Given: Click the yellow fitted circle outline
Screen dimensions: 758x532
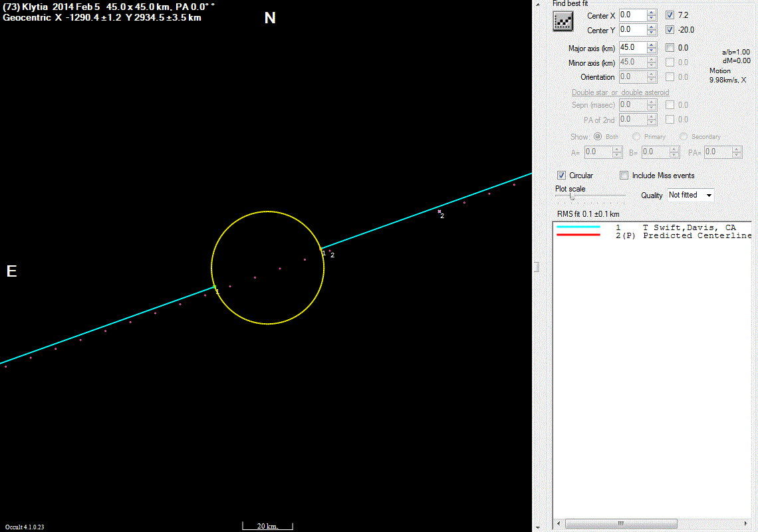Looking at the screenshot, I should point(268,211).
